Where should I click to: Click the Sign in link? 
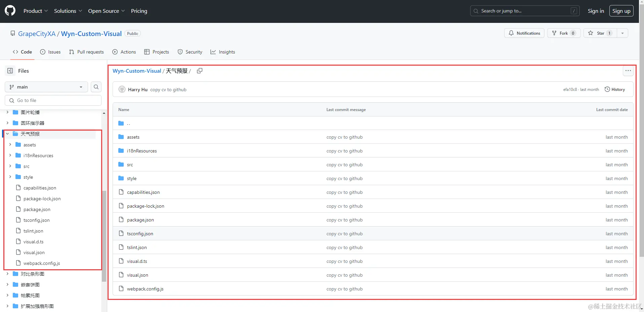point(596,11)
